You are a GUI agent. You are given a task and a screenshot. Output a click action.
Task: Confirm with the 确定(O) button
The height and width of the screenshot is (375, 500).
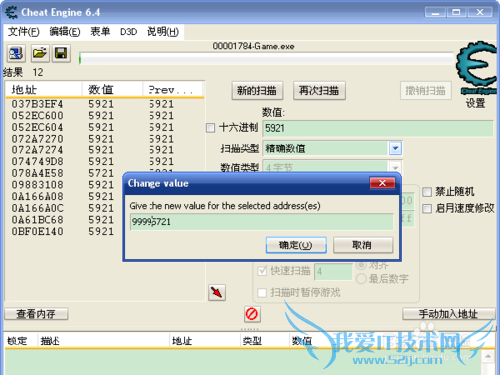[x=296, y=245]
